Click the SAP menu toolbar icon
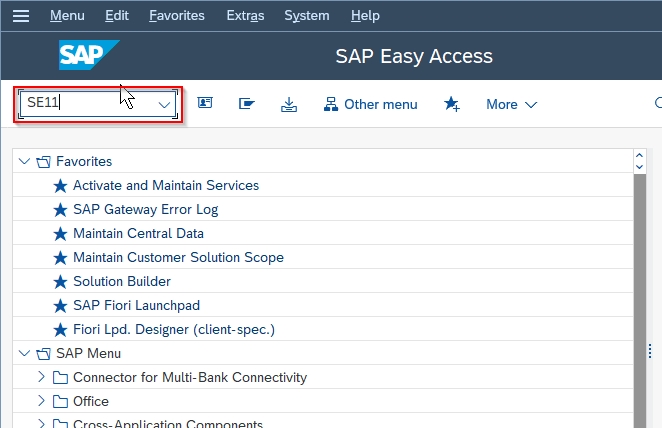Image resolution: width=662 pixels, height=428 pixels. [x=247, y=103]
